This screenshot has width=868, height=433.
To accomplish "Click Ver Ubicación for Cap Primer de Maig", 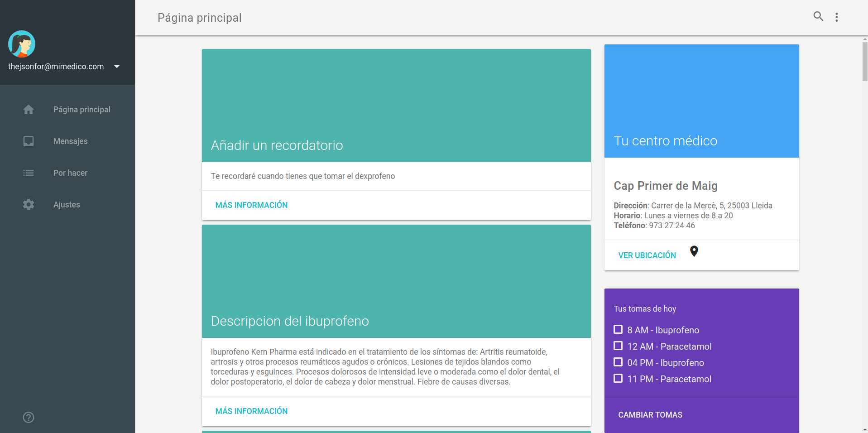I will [647, 255].
